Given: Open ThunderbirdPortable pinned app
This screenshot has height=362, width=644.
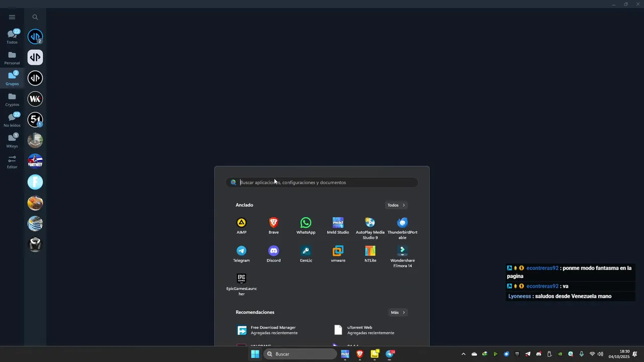Looking at the screenshot, I should tap(403, 228).
